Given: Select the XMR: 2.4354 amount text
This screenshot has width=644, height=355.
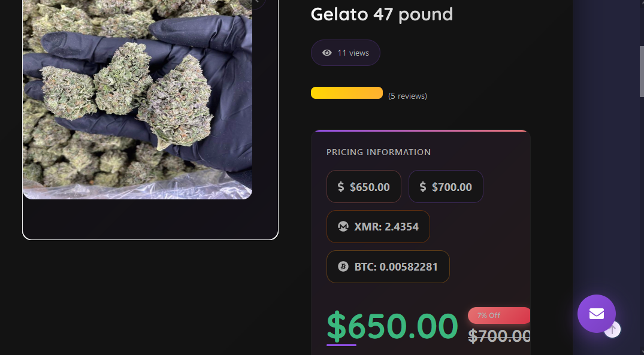Looking at the screenshot, I should coord(386,227).
